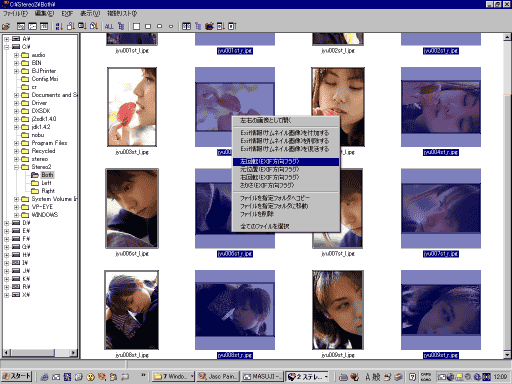Select the smallest thumbnail size icon
Image resolution: width=512 pixels, height=384 pixels.
[171, 26]
